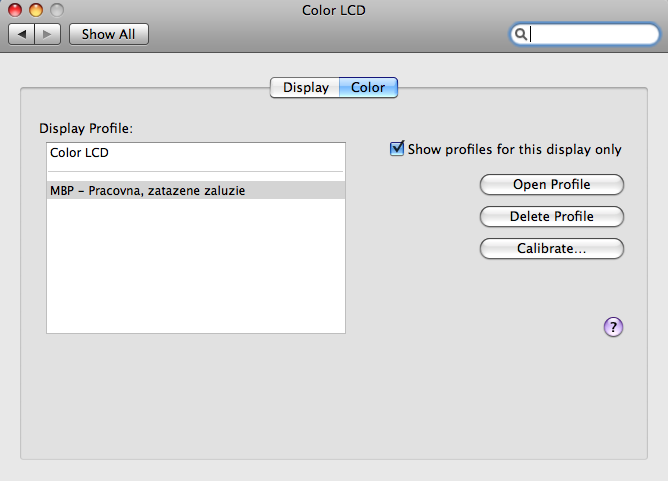Screen dimensions: 668x481
Task: Go back with the left arrow button
Action: (22, 34)
